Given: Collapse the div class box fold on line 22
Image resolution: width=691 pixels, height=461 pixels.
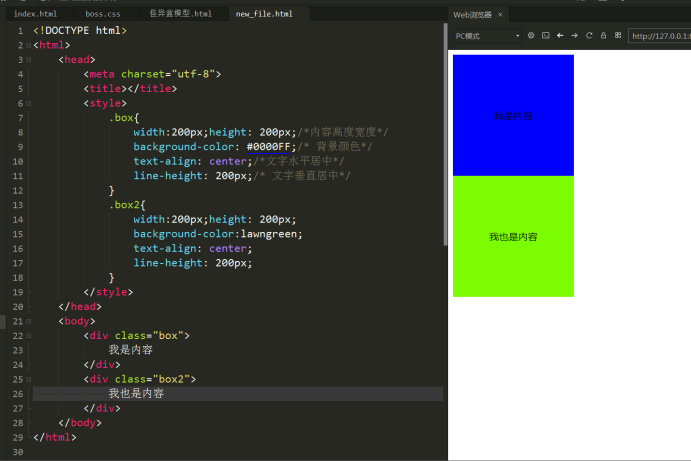Looking at the screenshot, I should (29, 336).
